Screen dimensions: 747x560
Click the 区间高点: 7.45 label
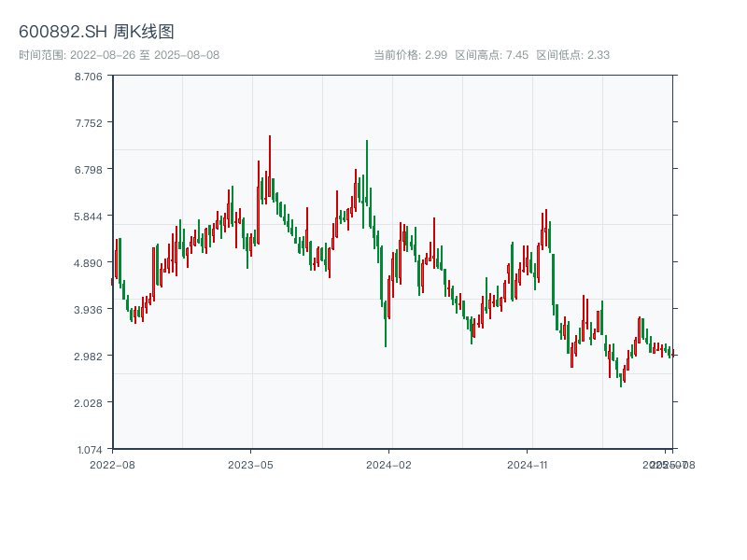point(492,55)
